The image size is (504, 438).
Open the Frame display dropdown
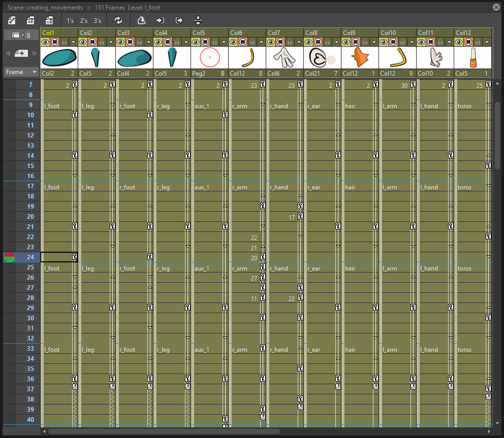tap(21, 72)
